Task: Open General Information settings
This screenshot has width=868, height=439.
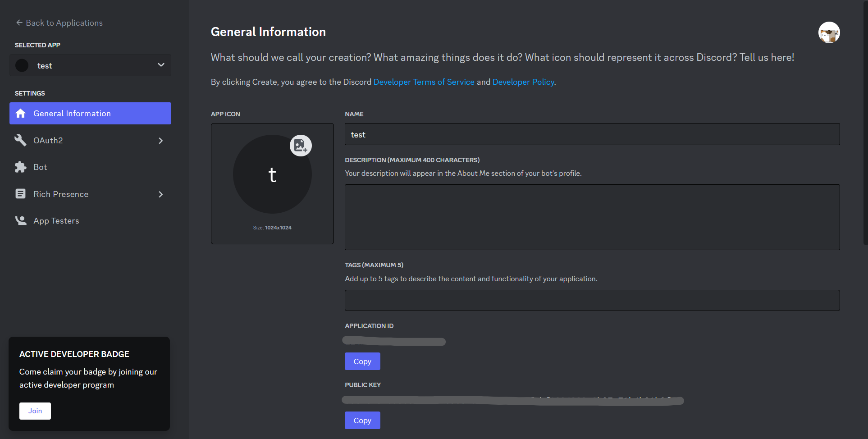Action: click(90, 114)
